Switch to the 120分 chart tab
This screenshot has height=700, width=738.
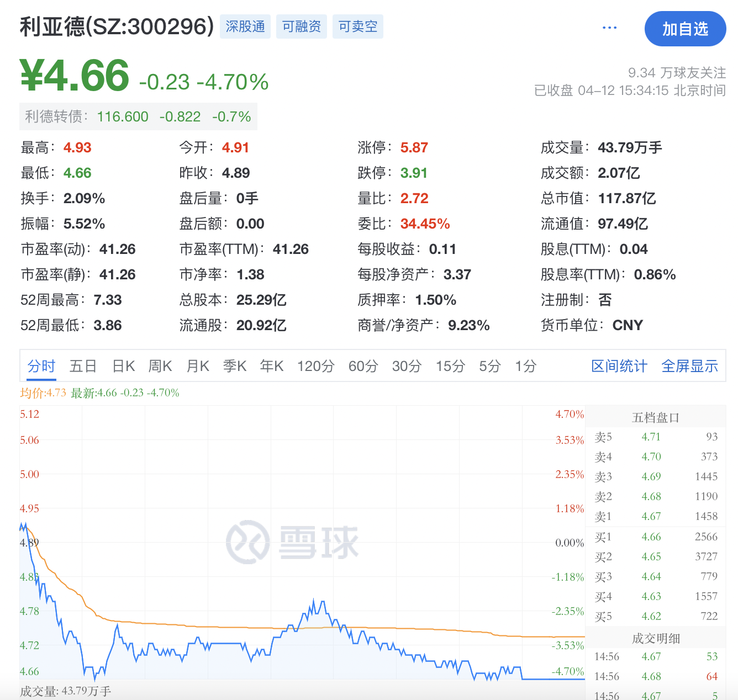coord(316,366)
